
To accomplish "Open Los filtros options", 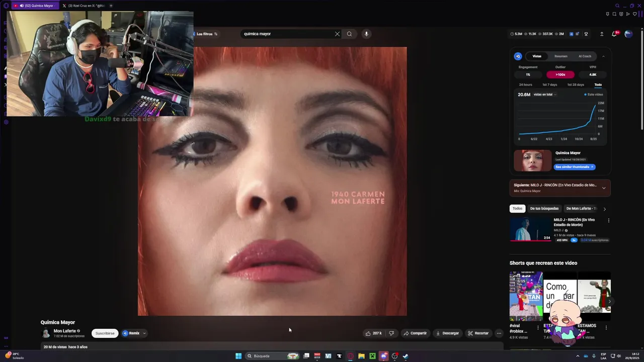I will pos(207,34).
